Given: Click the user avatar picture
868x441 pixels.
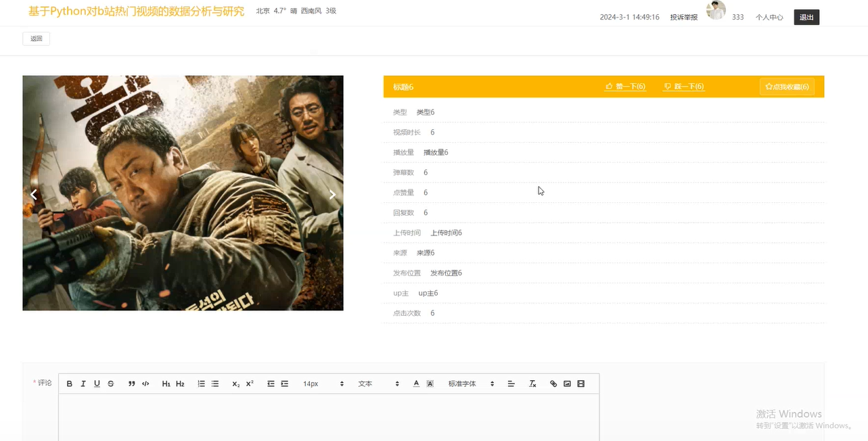Looking at the screenshot, I should [716, 10].
